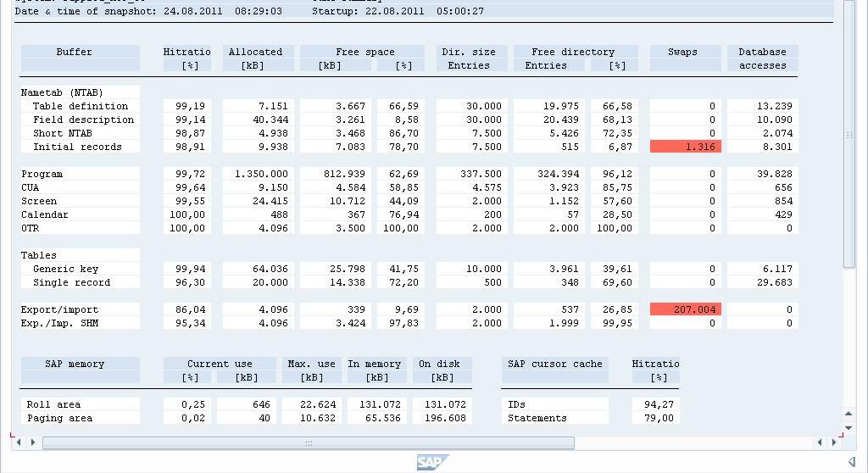Click the Swaps column header
The height and width of the screenshot is (473, 868).
pos(682,52)
